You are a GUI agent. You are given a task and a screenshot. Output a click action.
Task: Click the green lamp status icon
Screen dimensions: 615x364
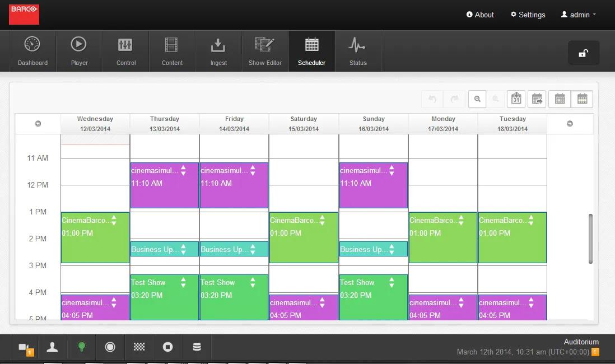click(82, 347)
